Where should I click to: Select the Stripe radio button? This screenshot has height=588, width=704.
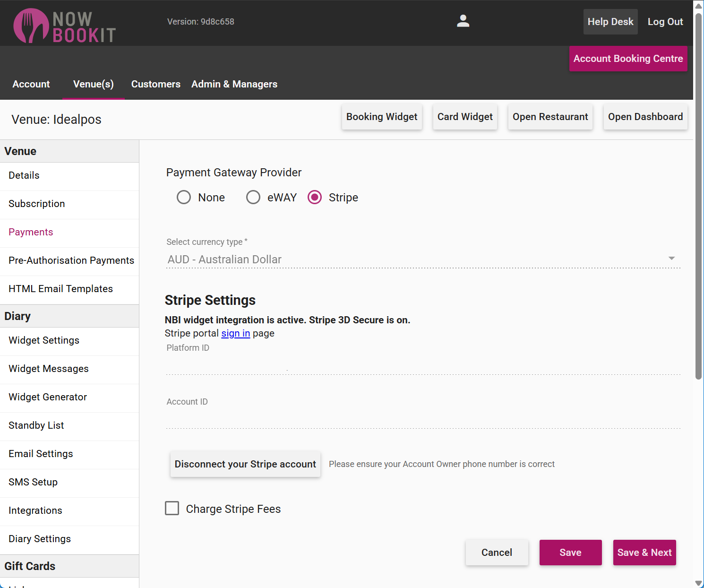pos(315,197)
